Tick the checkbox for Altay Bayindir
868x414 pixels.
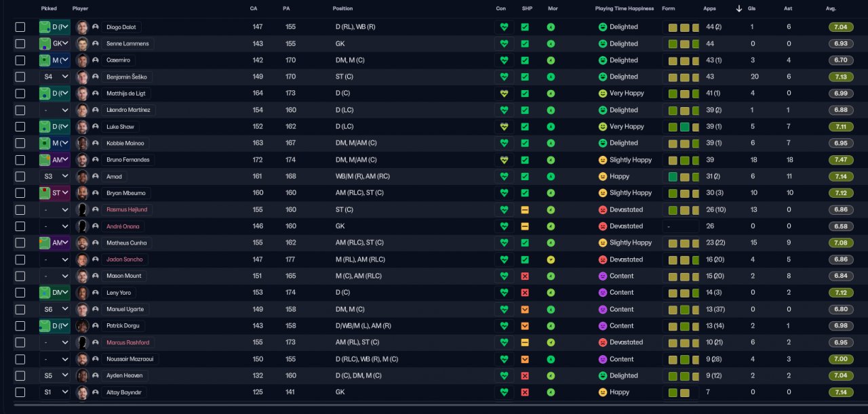click(x=20, y=392)
